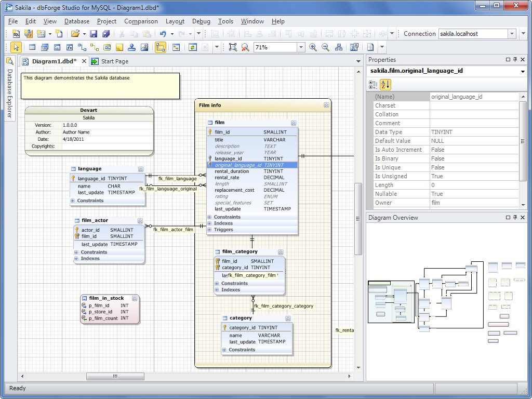Collapse the film_in_stock procedure box
This screenshot has height=399, width=532.
click(135, 298)
